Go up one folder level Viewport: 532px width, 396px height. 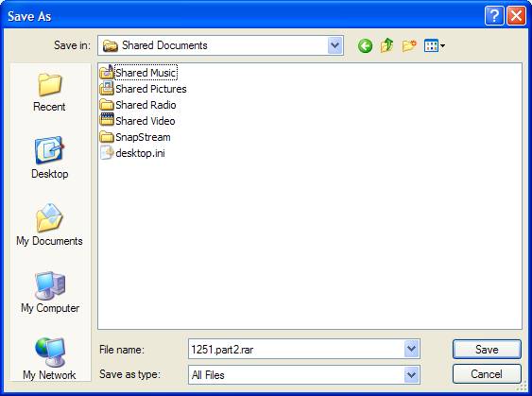386,45
